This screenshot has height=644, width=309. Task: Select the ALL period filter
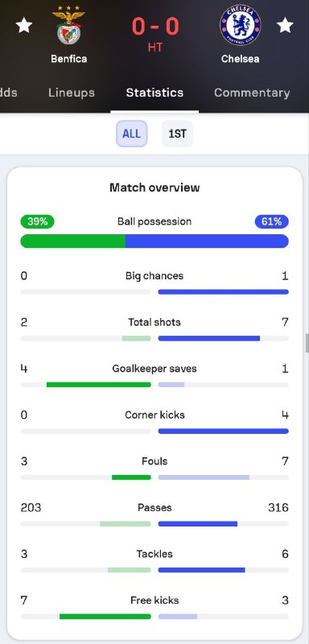click(x=131, y=134)
